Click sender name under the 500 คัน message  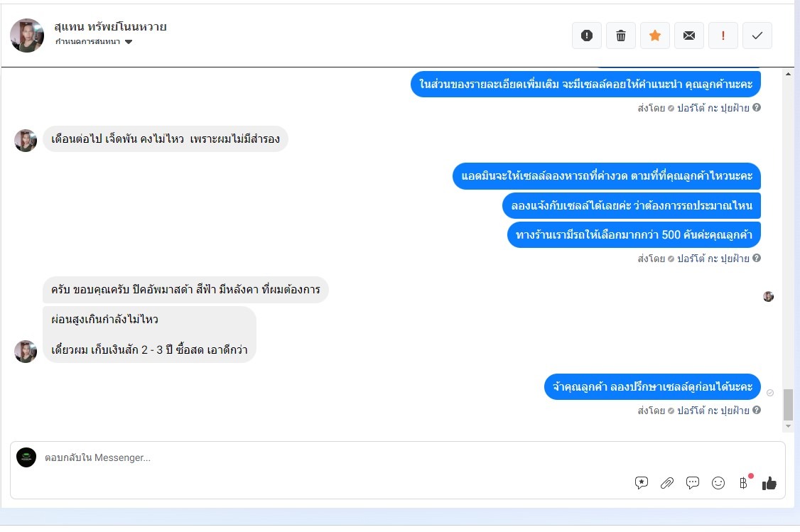point(713,259)
